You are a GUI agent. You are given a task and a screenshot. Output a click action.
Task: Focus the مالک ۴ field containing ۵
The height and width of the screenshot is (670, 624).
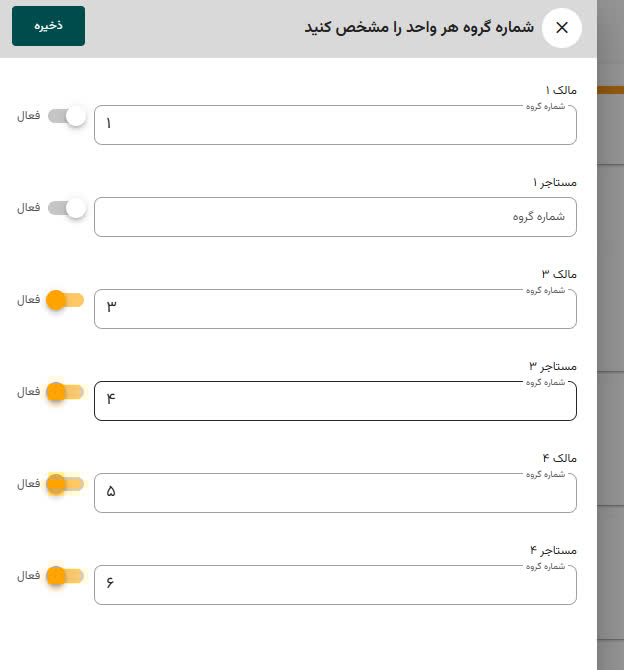coord(335,493)
